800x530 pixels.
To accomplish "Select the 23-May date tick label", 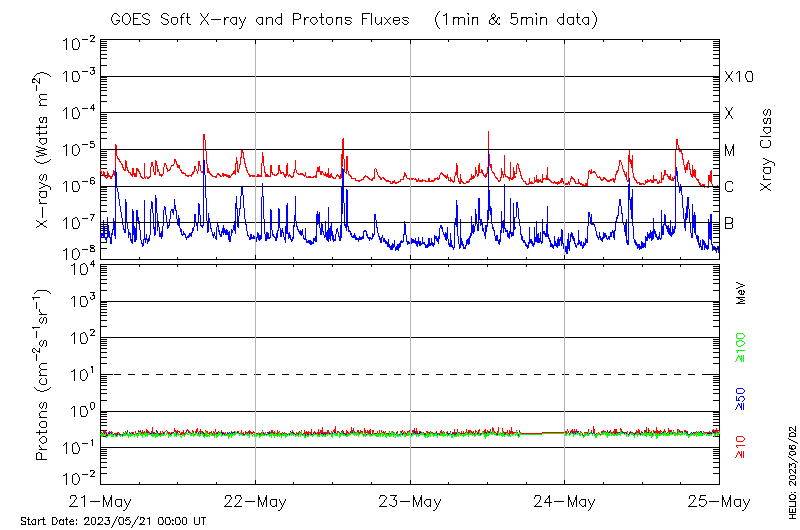I will 410,500.
